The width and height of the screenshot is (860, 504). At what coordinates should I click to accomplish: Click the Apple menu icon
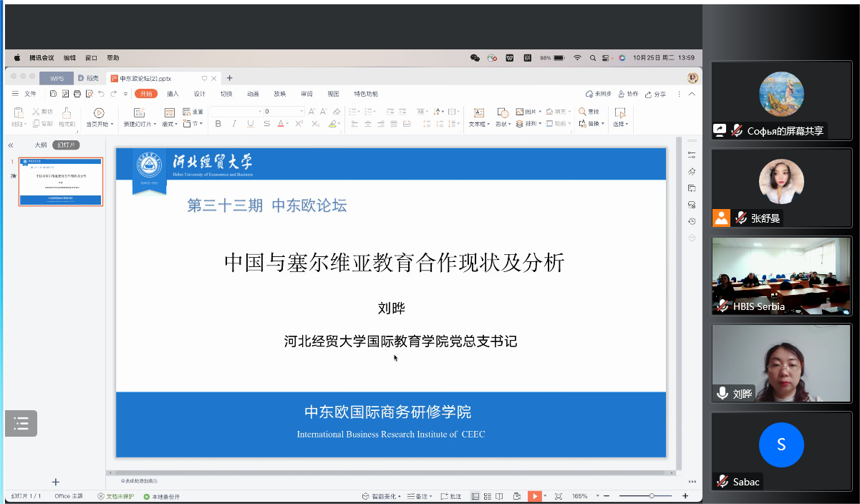[17, 58]
